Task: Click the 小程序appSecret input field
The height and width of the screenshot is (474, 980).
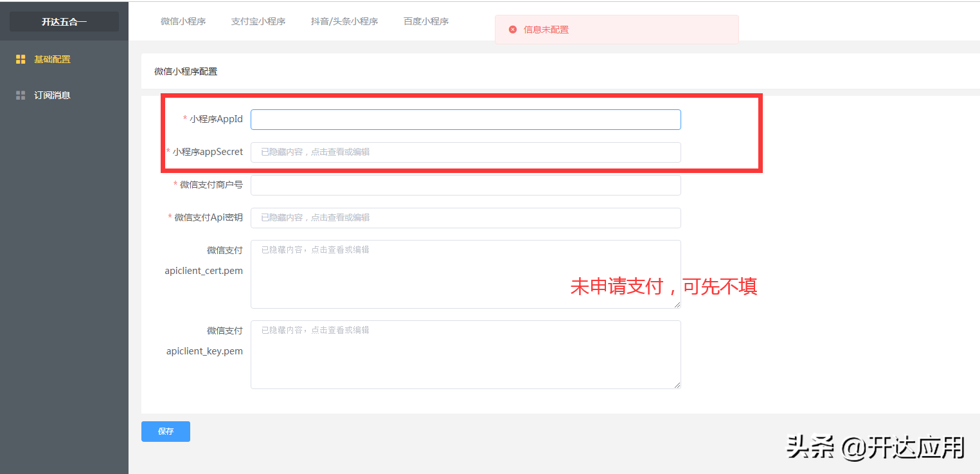Action: click(466, 152)
